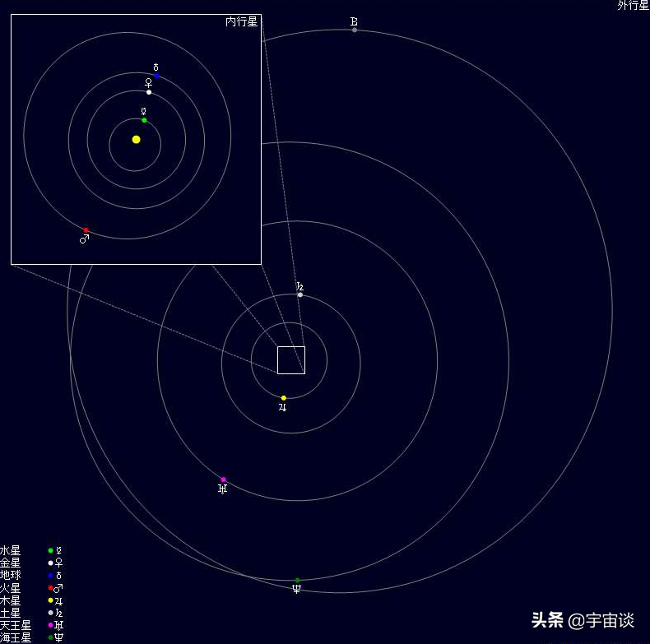Click the gray Pluto dot at the top orbit
The height and width of the screenshot is (644, 650).
355,30
